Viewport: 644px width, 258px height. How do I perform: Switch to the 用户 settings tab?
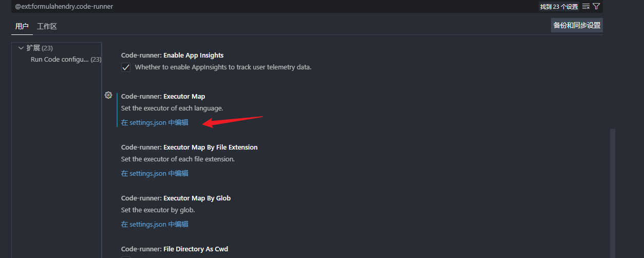[x=22, y=26]
